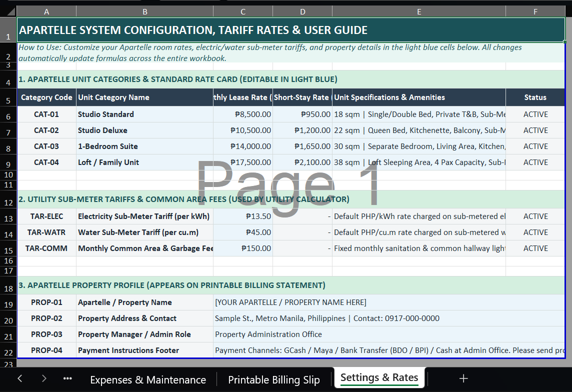
Task: Click the ₱14,000.00 lease rate cell
Action: 243,146
